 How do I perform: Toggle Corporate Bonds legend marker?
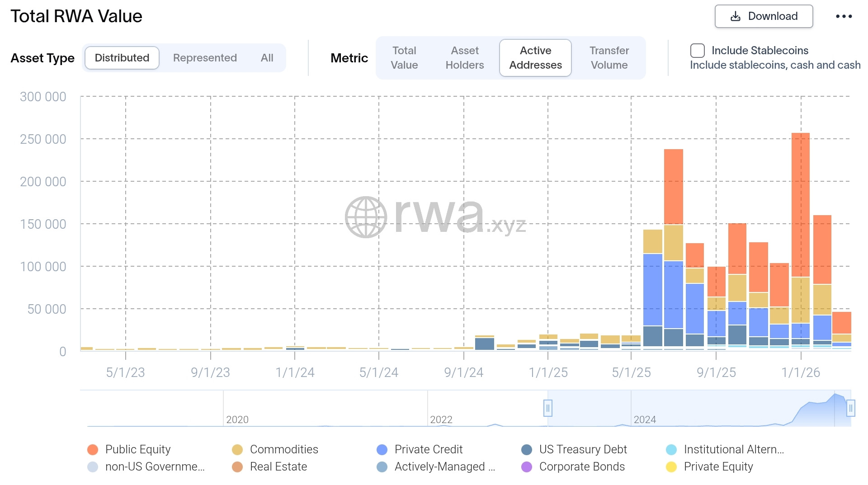click(527, 466)
